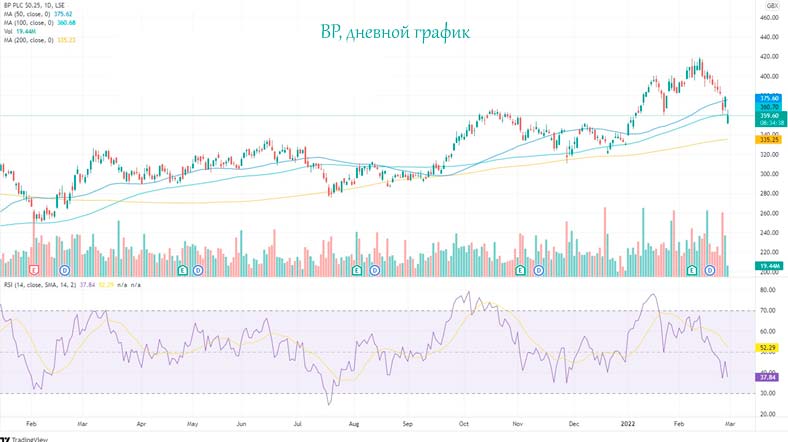
Task: Click the purple 37.84 RSI value label
Action: [768, 378]
